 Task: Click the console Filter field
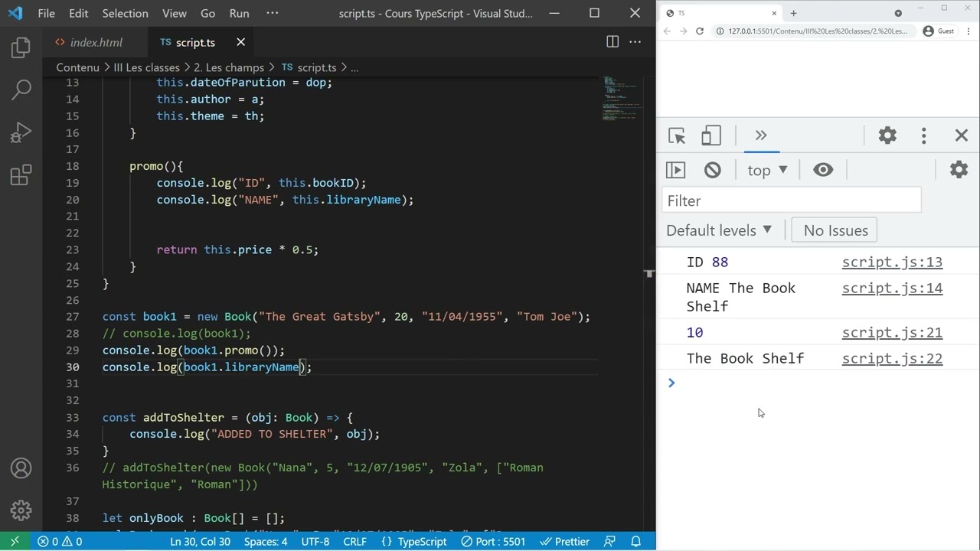tap(792, 201)
